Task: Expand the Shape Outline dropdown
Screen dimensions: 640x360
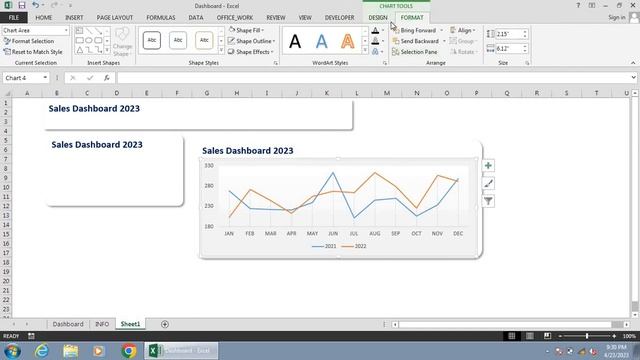Action: [274, 41]
